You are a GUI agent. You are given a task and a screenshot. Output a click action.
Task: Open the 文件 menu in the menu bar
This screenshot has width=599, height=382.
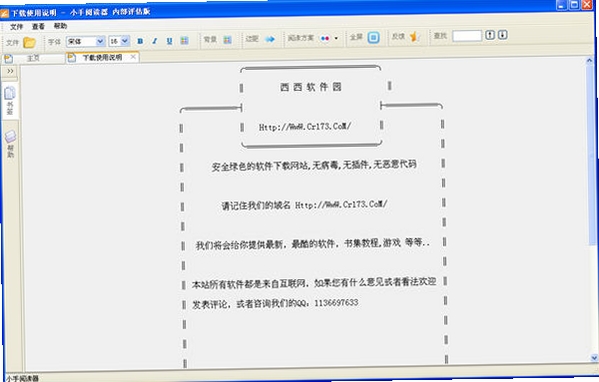click(x=16, y=27)
